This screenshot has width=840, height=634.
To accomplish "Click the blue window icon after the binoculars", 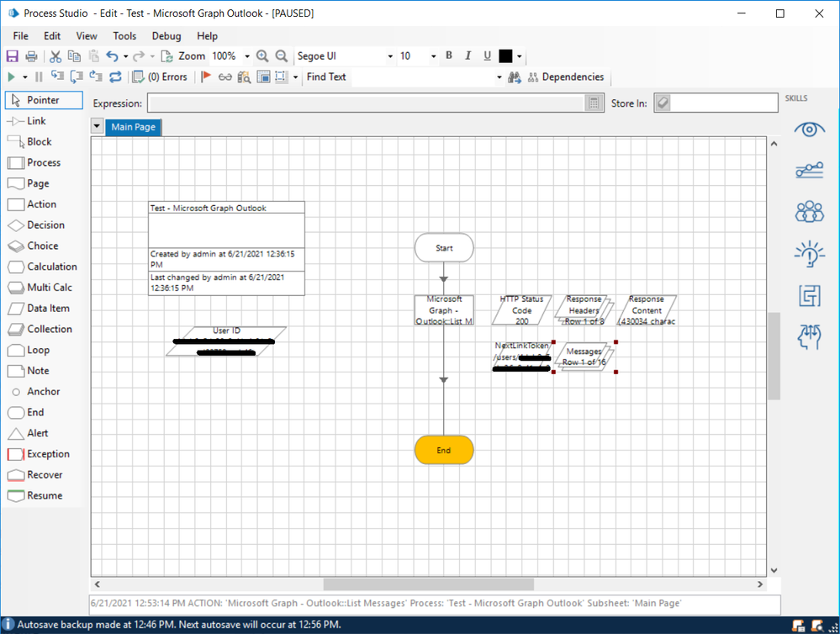I will [263, 77].
